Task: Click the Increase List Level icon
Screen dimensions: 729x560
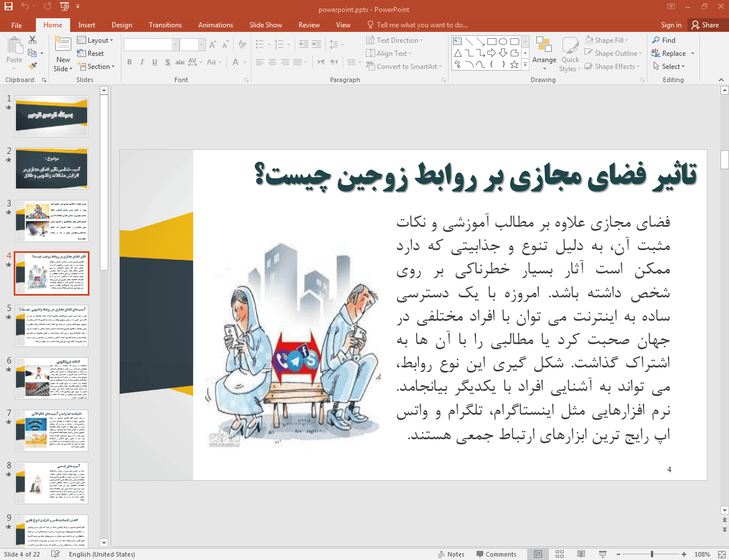Action: point(317,44)
